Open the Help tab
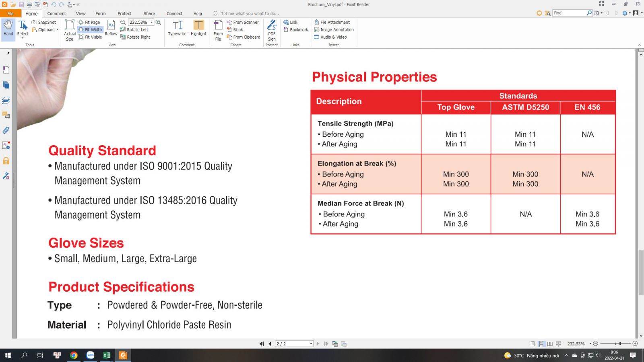The width and height of the screenshot is (644, 362). point(198,13)
